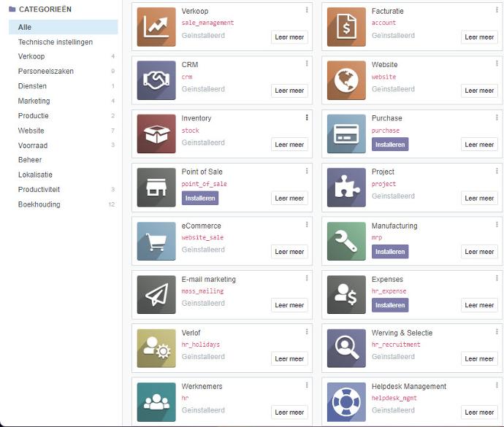Collapse the Categorieën folder header
The height and width of the screenshot is (427, 504).
[x=45, y=9]
